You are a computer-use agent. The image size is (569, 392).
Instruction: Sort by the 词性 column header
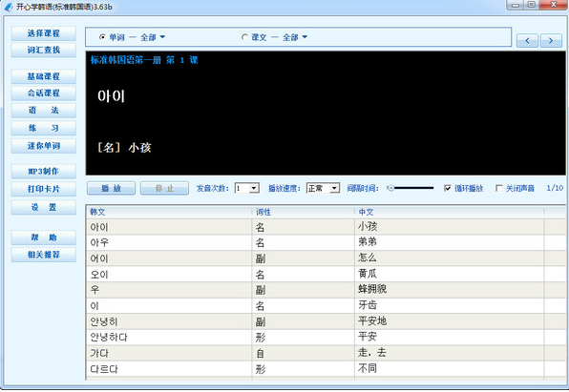tap(303, 212)
